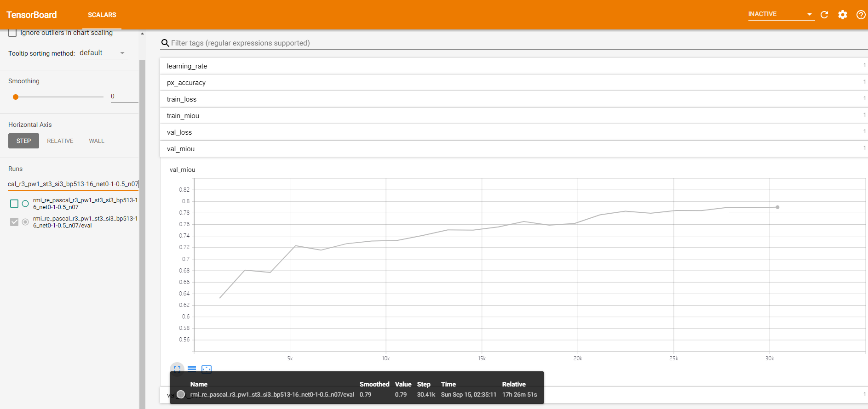
Task: Enable Ignore outliers in chart scaling
Action: click(12, 33)
